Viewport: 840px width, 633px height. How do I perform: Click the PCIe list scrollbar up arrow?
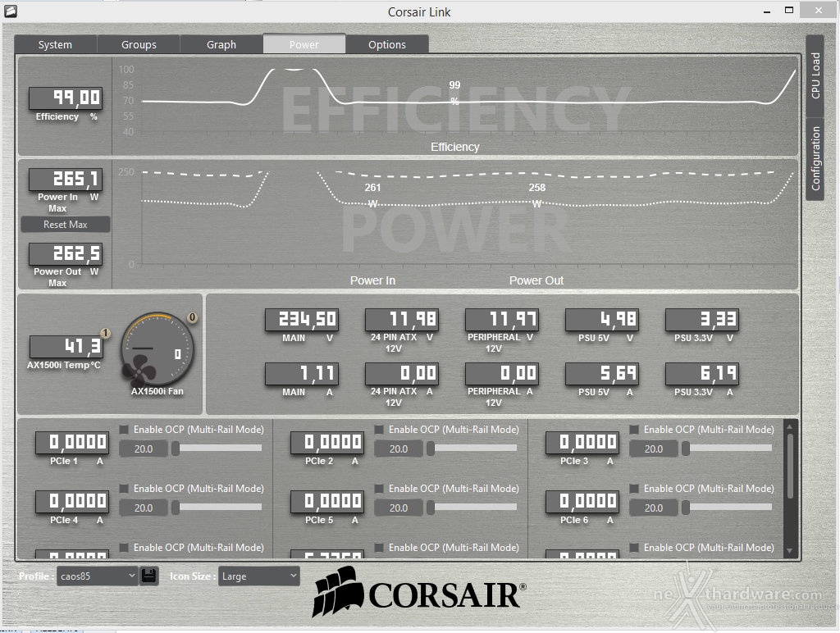point(789,427)
